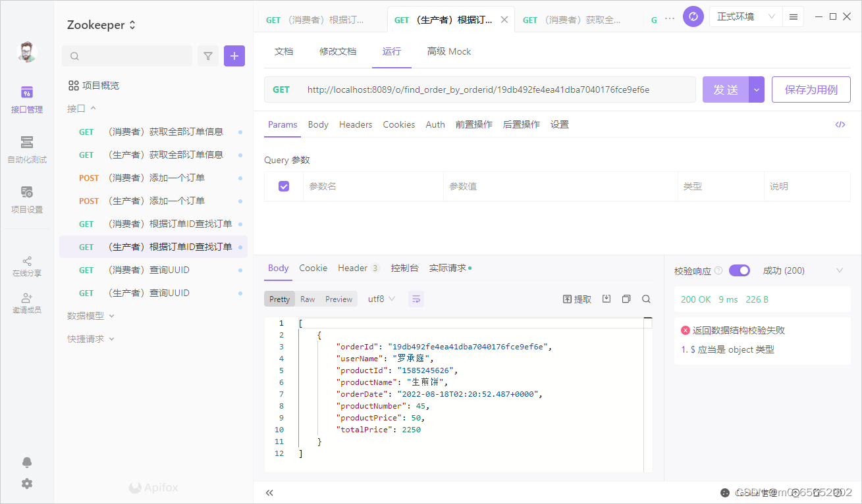The image size is (862, 504).
Task: Open the Headers request tab
Action: click(356, 124)
